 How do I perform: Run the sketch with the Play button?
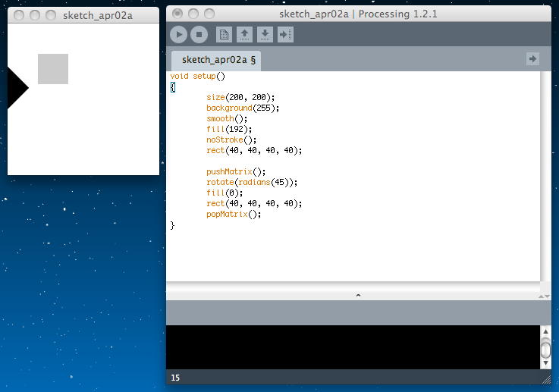[178, 34]
